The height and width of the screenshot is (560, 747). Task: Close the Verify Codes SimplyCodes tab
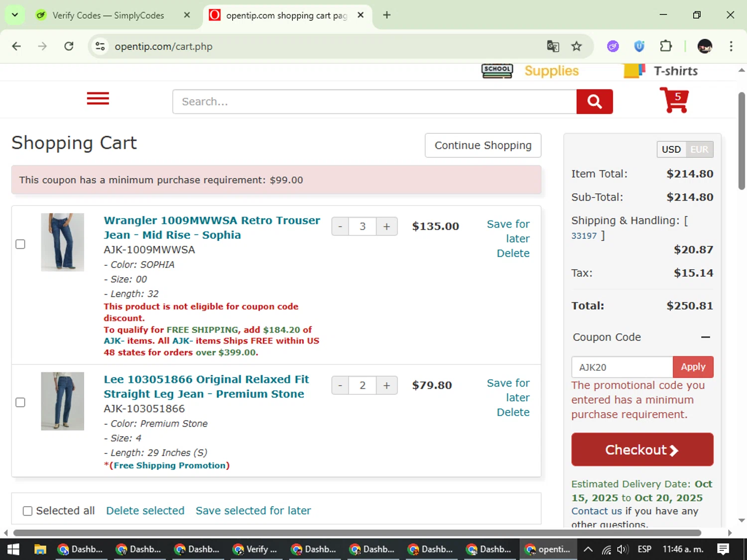click(x=187, y=15)
